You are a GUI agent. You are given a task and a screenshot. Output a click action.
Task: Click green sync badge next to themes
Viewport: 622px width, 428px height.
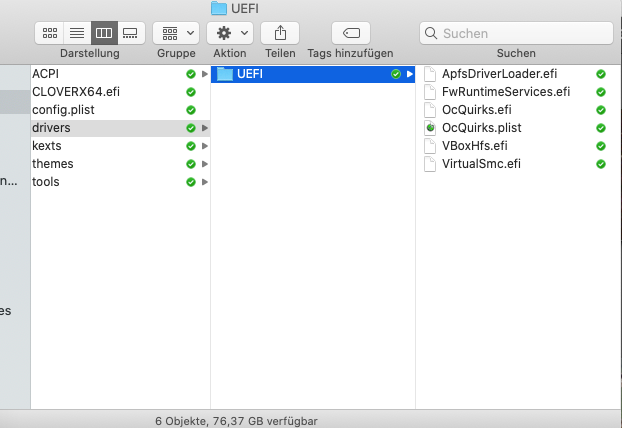pyautogui.click(x=191, y=164)
